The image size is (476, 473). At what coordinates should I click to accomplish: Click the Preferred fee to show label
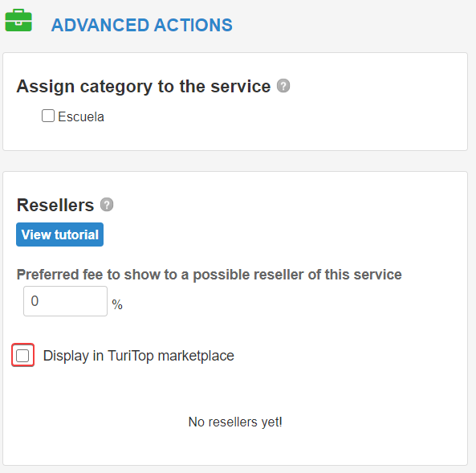tap(210, 275)
